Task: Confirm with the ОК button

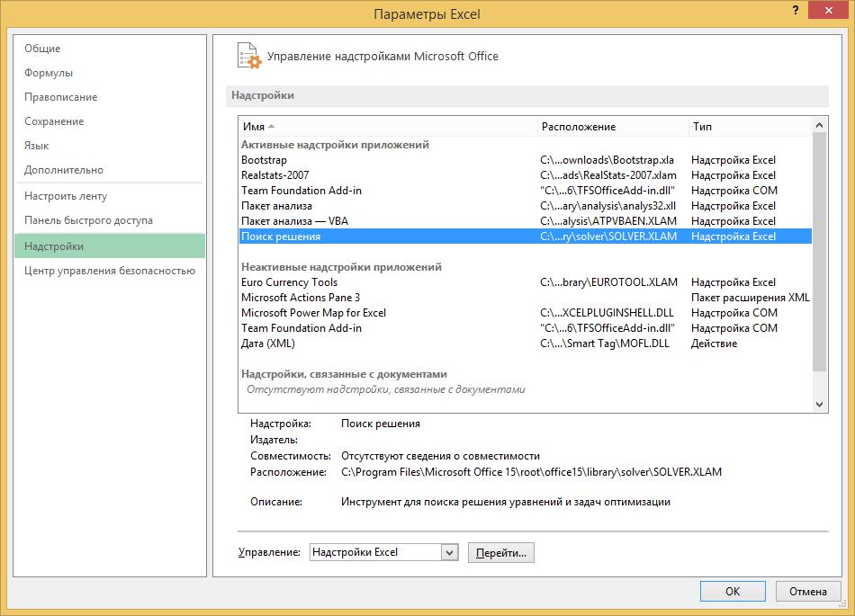Action: (733, 591)
